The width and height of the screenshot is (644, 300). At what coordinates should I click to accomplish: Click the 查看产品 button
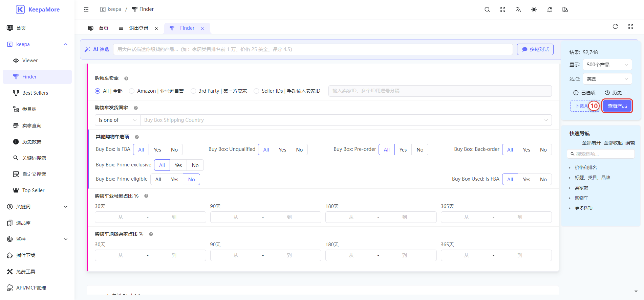pyautogui.click(x=617, y=106)
